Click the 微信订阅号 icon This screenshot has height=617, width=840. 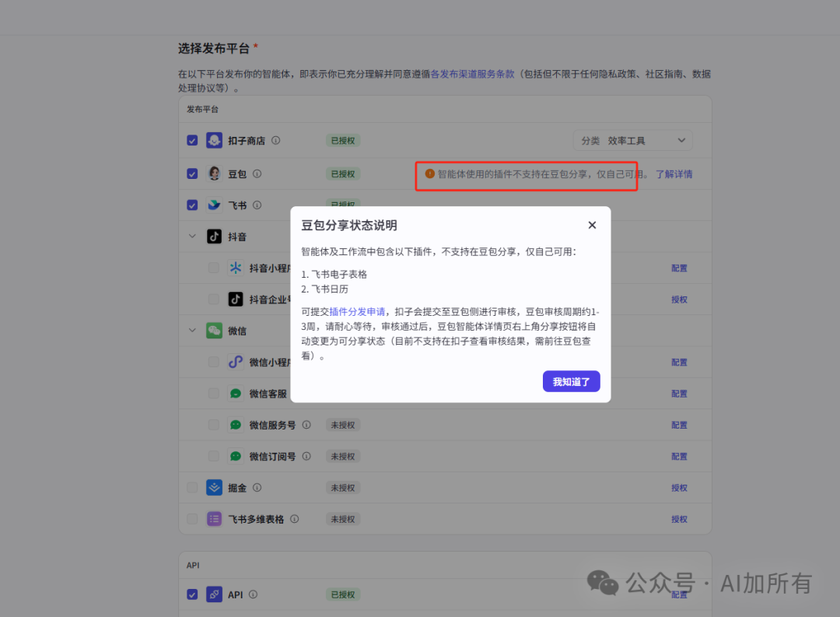coord(236,456)
